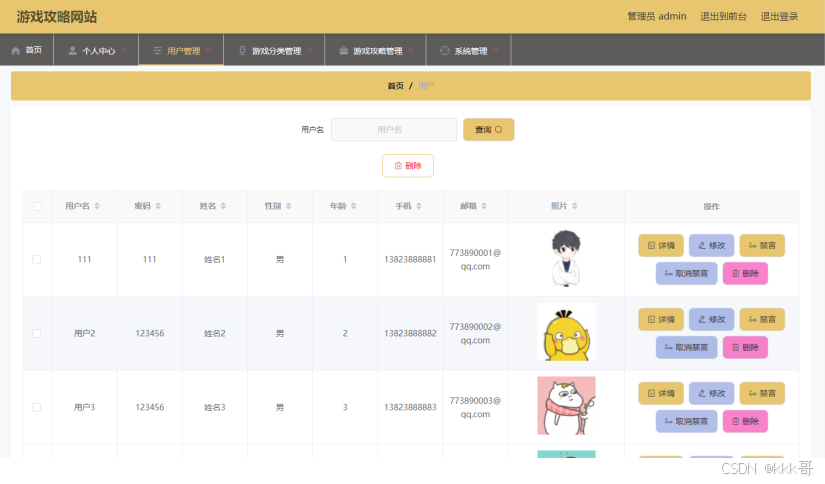Open the 用户管理 menu

tap(181, 50)
